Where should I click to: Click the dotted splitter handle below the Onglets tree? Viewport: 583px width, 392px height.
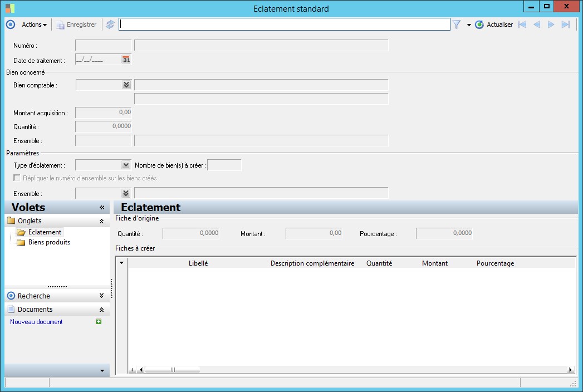click(57, 286)
